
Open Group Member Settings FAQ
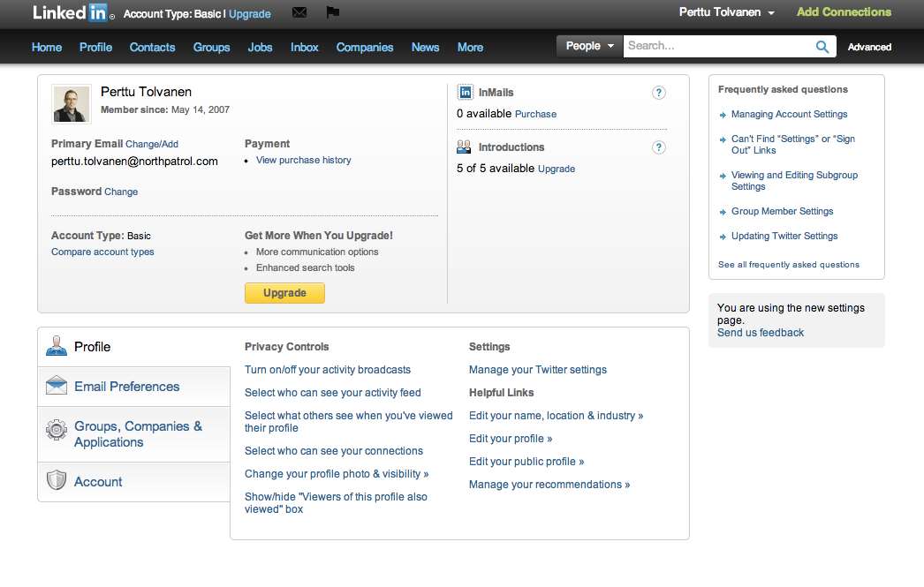point(782,211)
